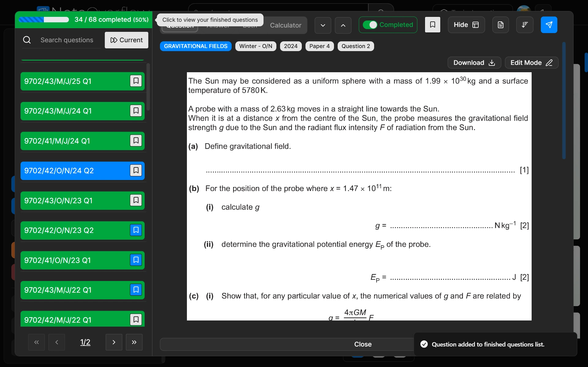Click the bookmark button in top toolbar
The height and width of the screenshot is (367, 588).
click(432, 25)
